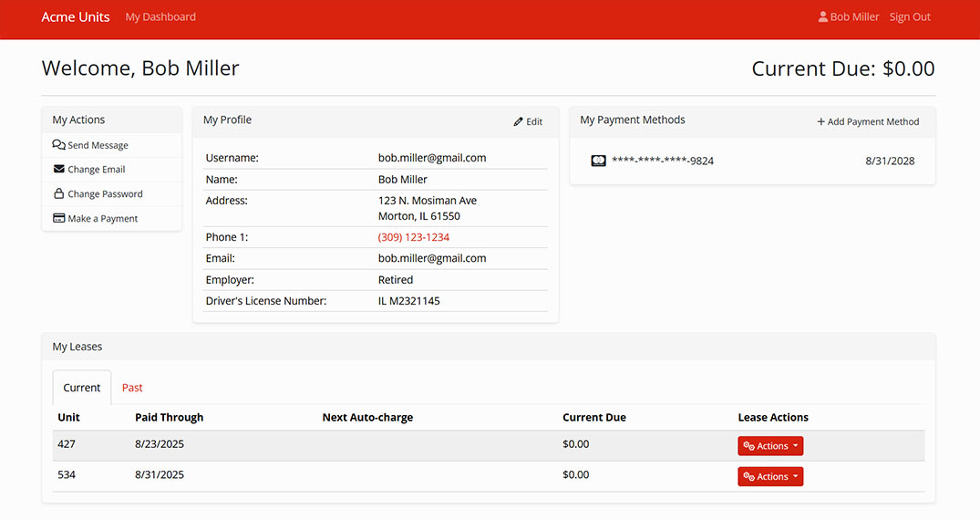Click the card expiry date 8/31/2028
Image resolution: width=980 pixels, height=520 pixels.
coord(890,161)
